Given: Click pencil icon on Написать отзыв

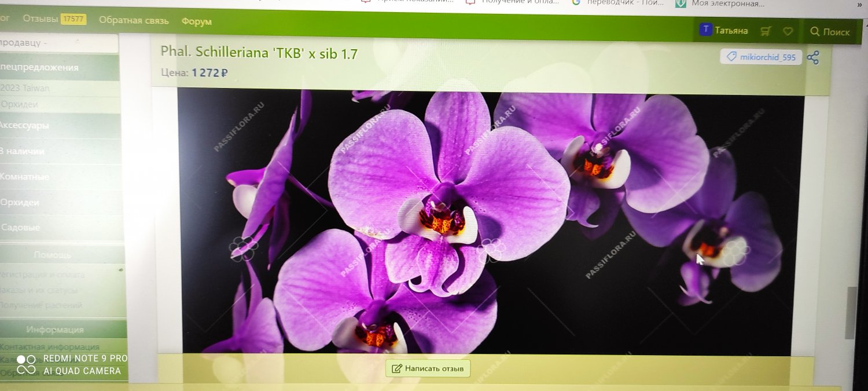Looking at the screenshot, I should [x=396, y=368].
